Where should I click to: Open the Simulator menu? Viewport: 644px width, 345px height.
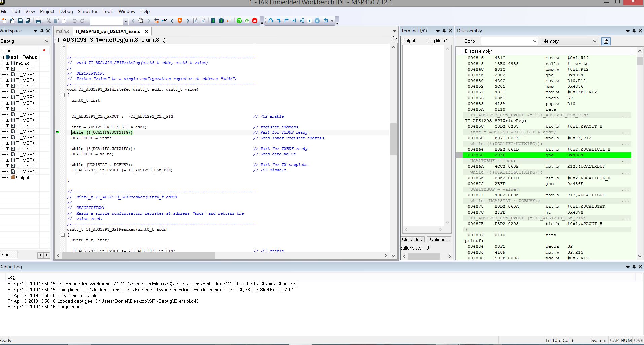coord(88,11)
